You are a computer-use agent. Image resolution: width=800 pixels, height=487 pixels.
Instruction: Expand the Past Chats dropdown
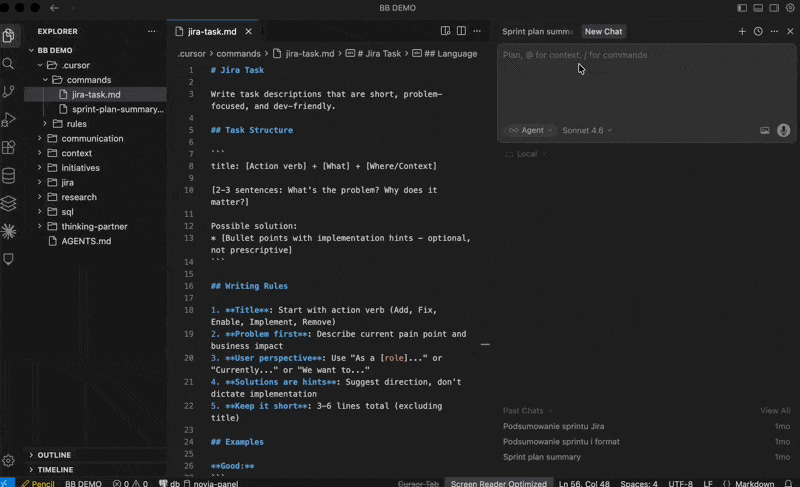coord(528,411)
